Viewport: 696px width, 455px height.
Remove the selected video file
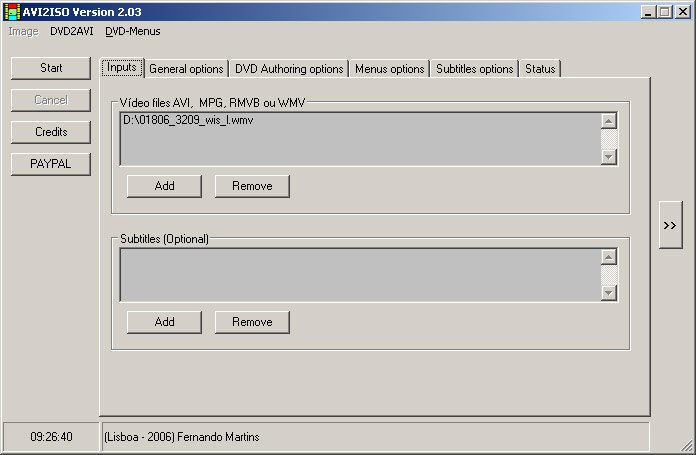251,186
